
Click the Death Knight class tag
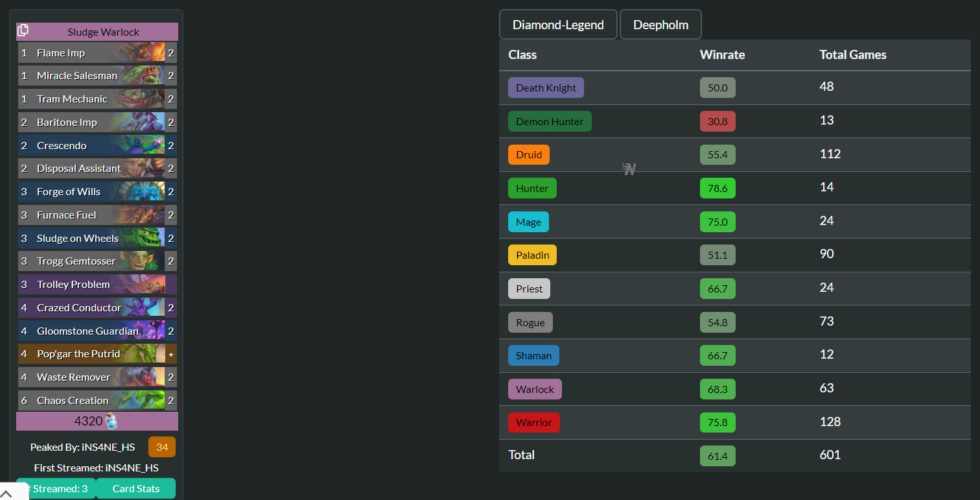546,88
